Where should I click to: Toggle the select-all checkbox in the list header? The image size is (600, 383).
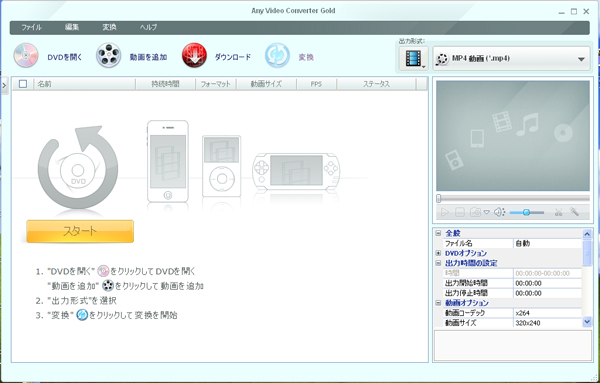click(23, 84)
